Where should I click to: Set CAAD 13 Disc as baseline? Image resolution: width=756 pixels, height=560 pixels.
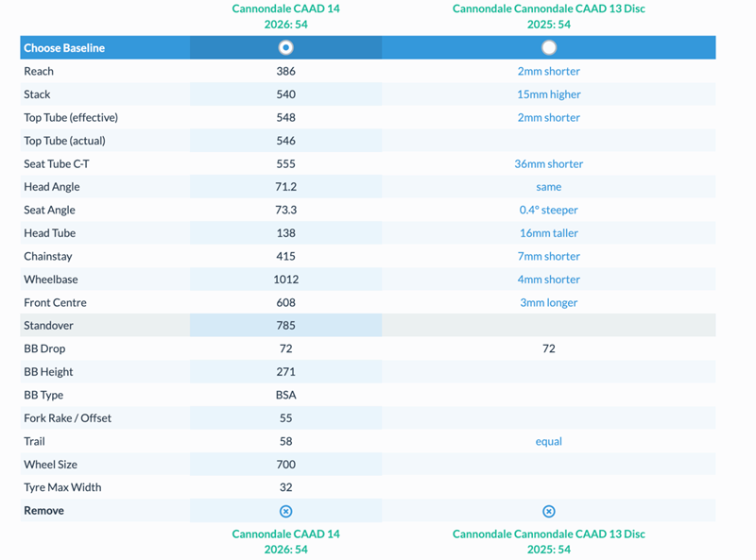pyautogui.click(x=549, y=47)
